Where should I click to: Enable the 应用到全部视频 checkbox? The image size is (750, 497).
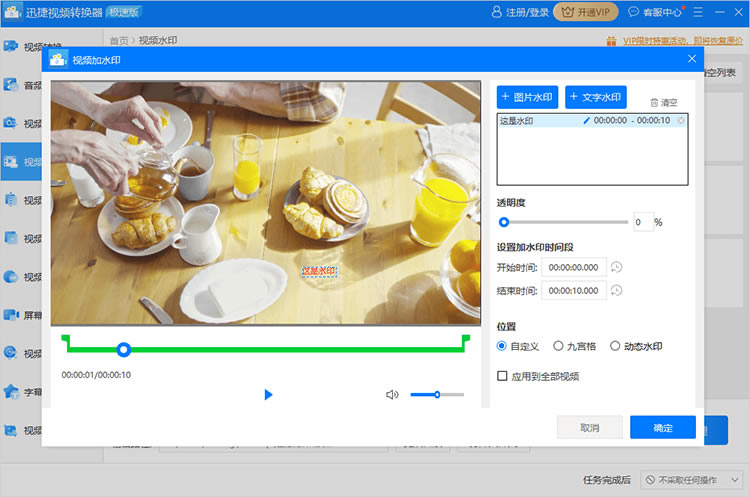coord(502,376)
